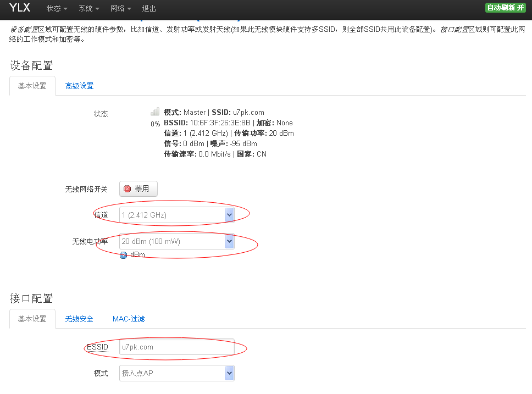
Task: Click the 接口配置 section heading
Action: [31, 298]
